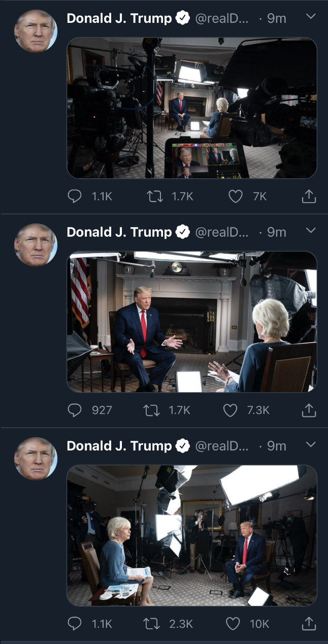Like the first tweet with 7K likes
The width and height of the screenshot is (328, 644).
(x=235, y=196)
